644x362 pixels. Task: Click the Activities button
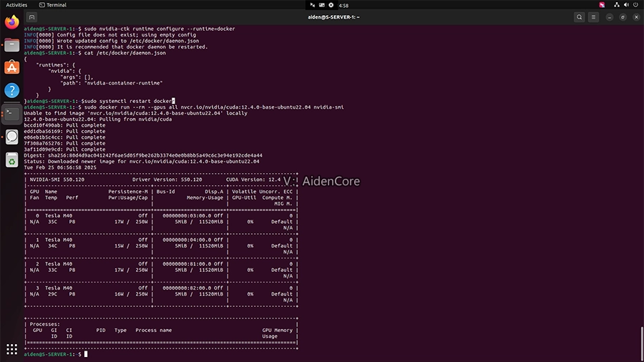pyautogui.click(x=16, y=4)
